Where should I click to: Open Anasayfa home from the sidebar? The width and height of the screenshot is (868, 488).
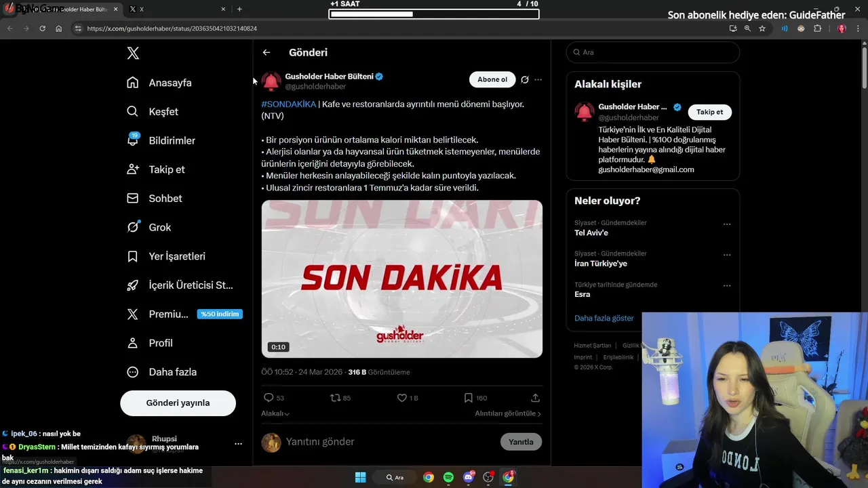point(159,83)
